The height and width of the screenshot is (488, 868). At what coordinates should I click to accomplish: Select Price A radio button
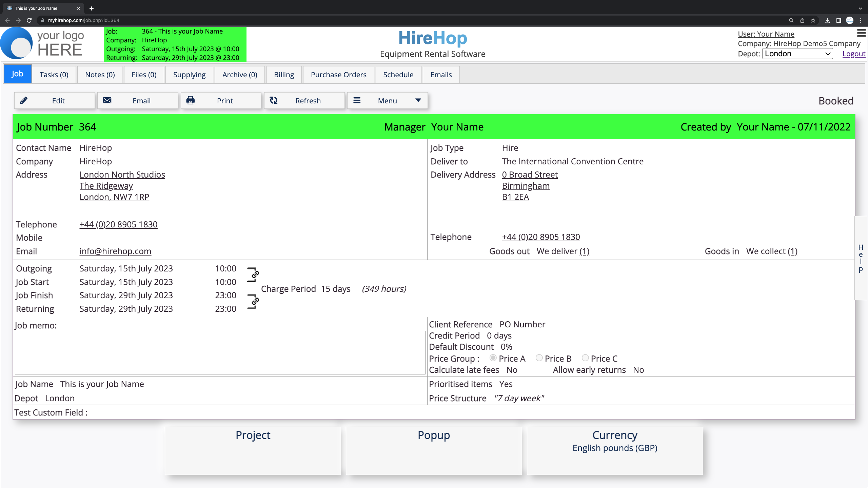(x=493, y=358)
